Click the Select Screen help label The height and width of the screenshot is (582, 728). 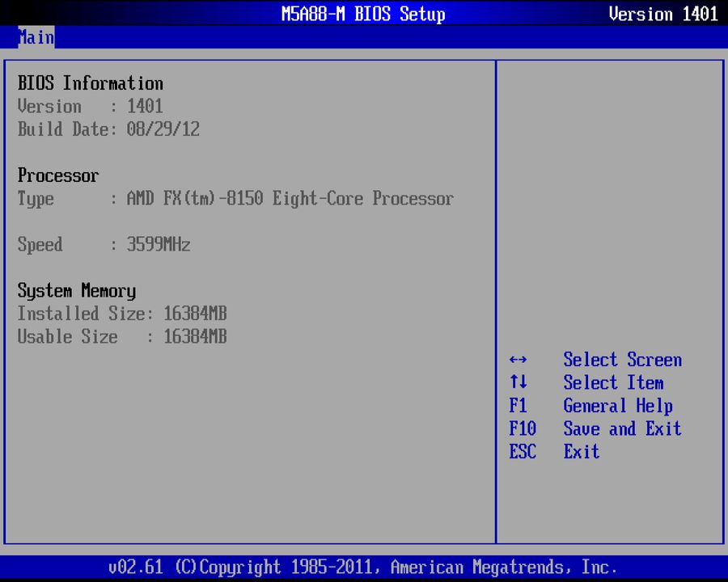[x=623, y=360]
